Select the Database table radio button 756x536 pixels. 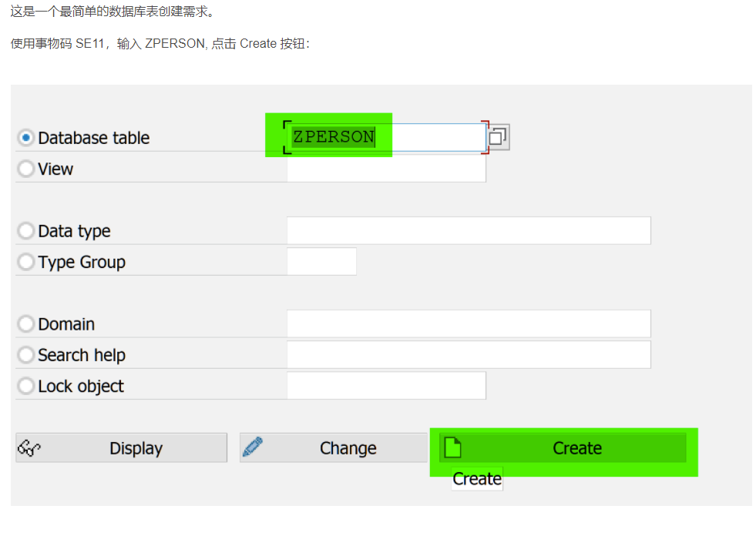26,138
